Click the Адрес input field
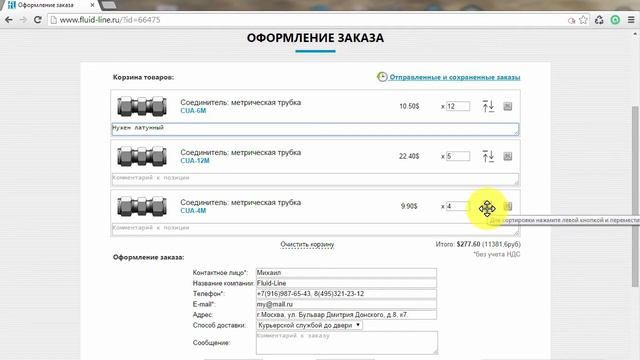640x360 pixels. click(x=346, y=315)
